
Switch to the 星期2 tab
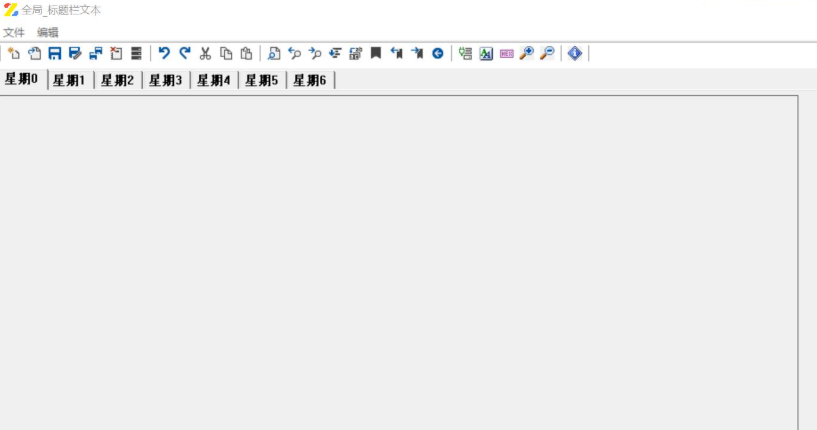pyautogui.click(x=117, y=80)
